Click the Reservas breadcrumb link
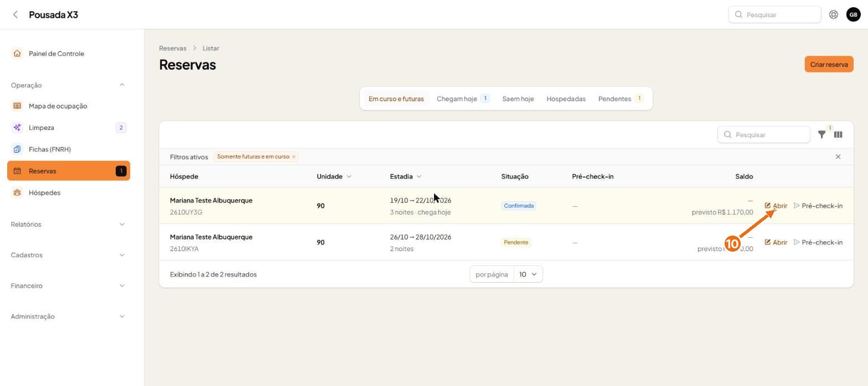This screenshot has height=386, width=868. tap(173, 48)
